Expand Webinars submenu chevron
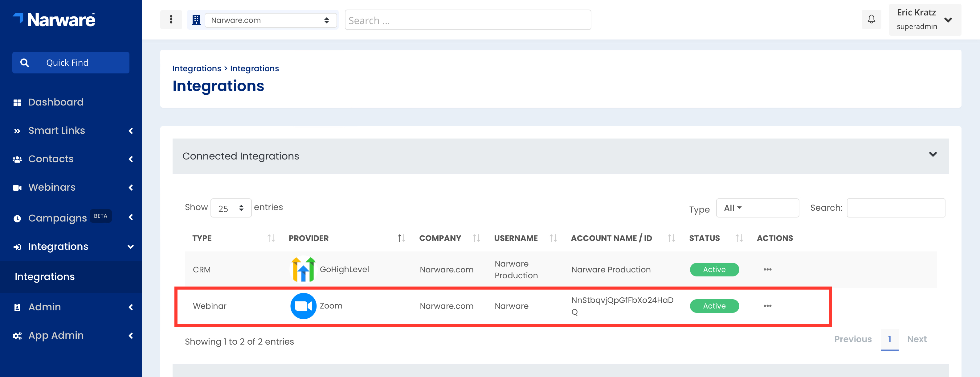Screen dimensions: 980x377 coord(131,188)
